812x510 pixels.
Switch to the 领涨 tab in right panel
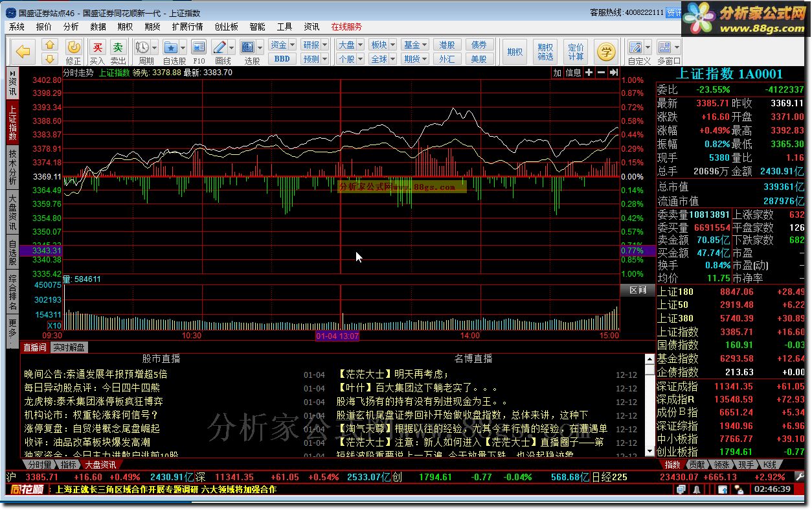(722, 465)
